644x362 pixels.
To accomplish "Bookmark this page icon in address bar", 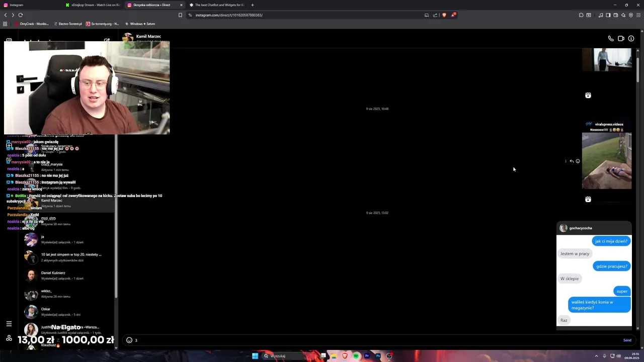I will 180,15.
